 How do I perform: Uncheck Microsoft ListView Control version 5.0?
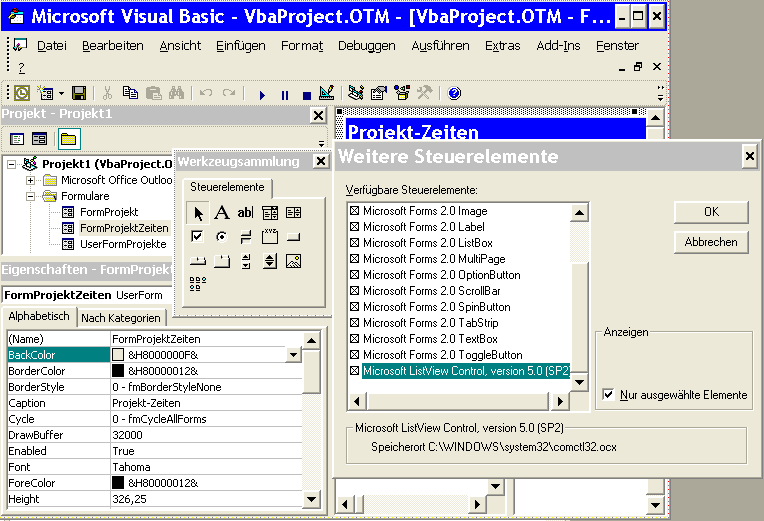tap(353, 371)
